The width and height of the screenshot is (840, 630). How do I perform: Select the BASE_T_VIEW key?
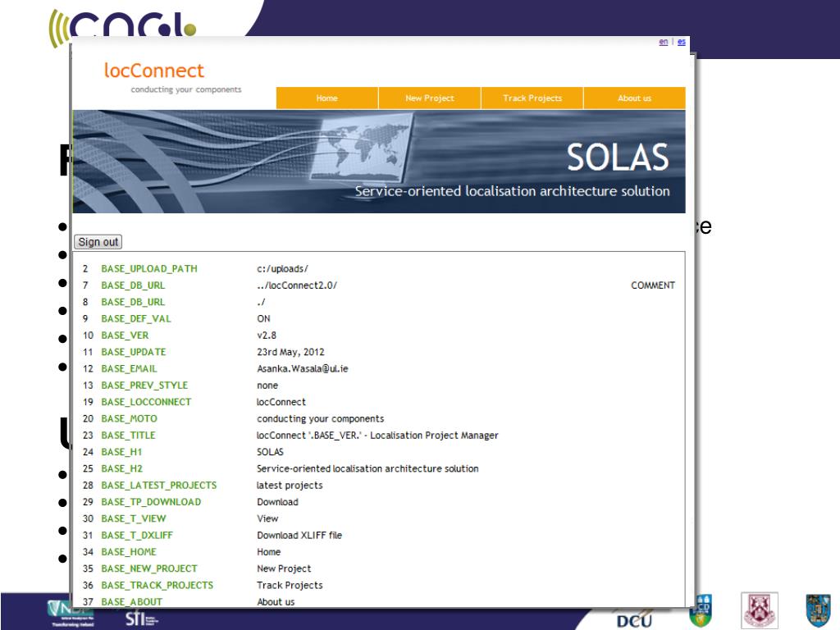click(134, 518)
